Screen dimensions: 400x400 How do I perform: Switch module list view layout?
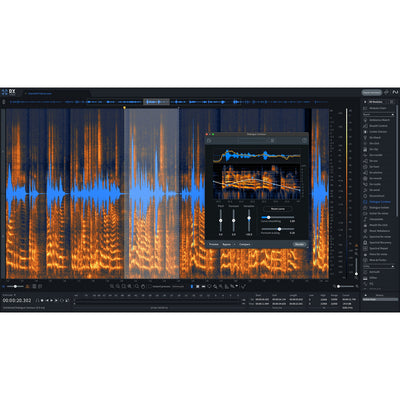click(x=391, y=102)
